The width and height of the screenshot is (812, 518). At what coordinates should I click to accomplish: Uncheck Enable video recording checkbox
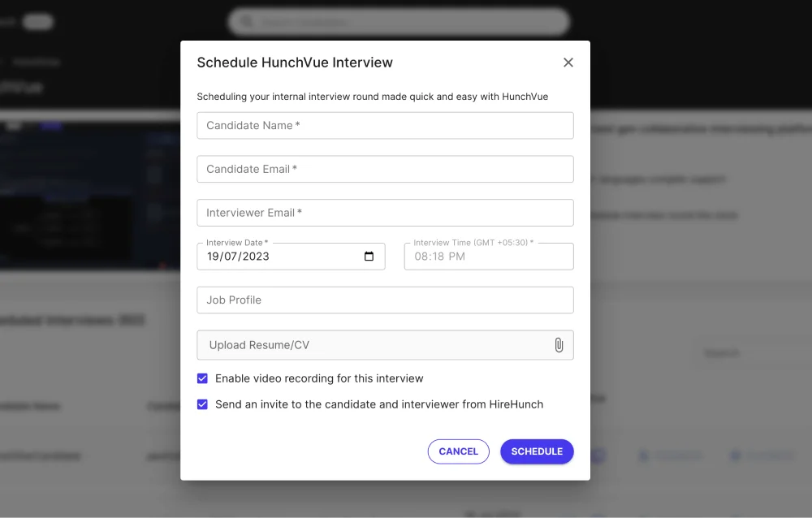click(203, 378)
